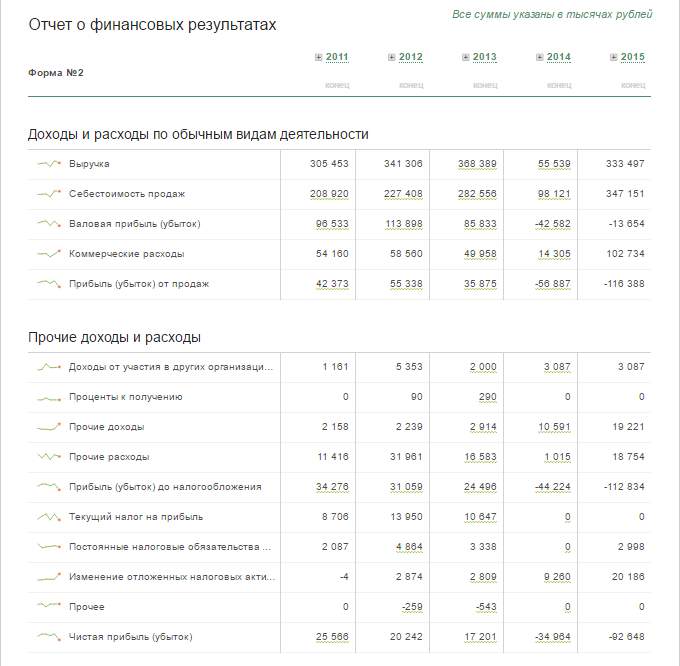Click the 2014 year link
The width and height of the screenshot is (680, 666).
coord(559,57)
